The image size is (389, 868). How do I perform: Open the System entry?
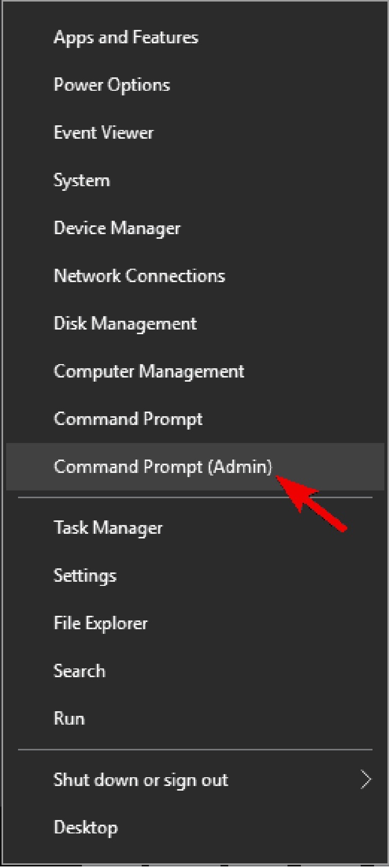81,181
